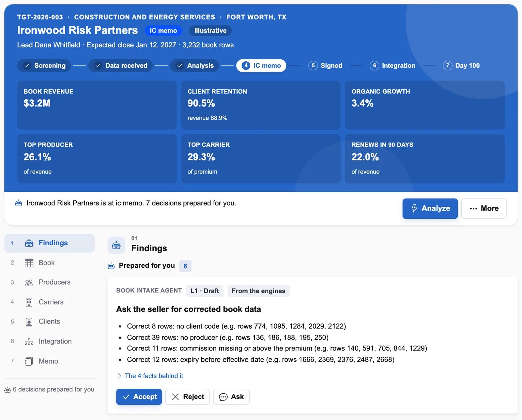The height and width of the screenshot is (420, 522).
Task: Ask about the book data finding
Action: pos(231,397)
